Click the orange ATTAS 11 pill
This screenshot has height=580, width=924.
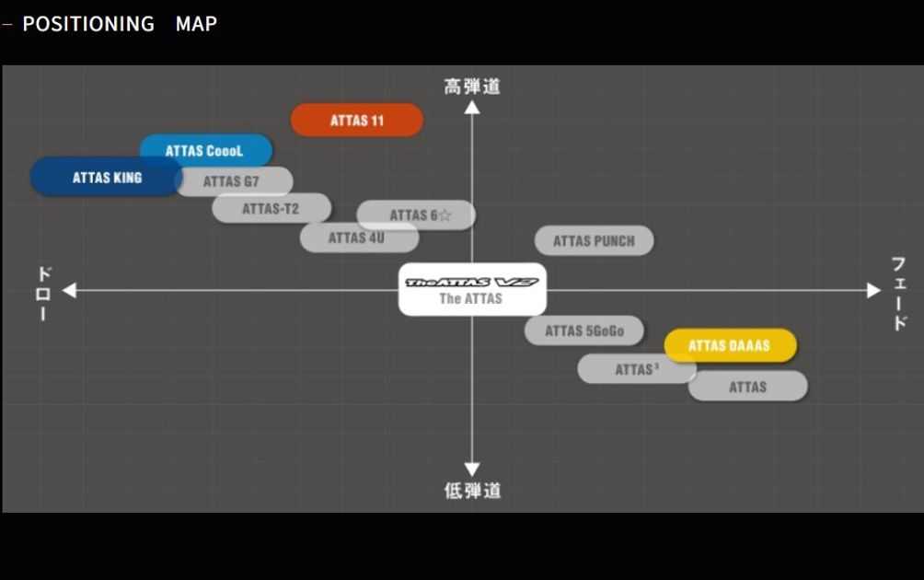click(x=357, y=121)
